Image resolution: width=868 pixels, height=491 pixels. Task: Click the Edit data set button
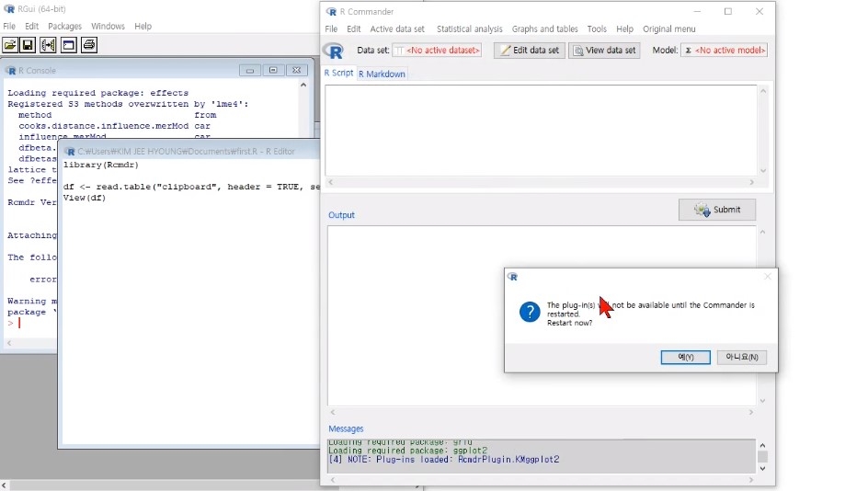coord(530,51)
